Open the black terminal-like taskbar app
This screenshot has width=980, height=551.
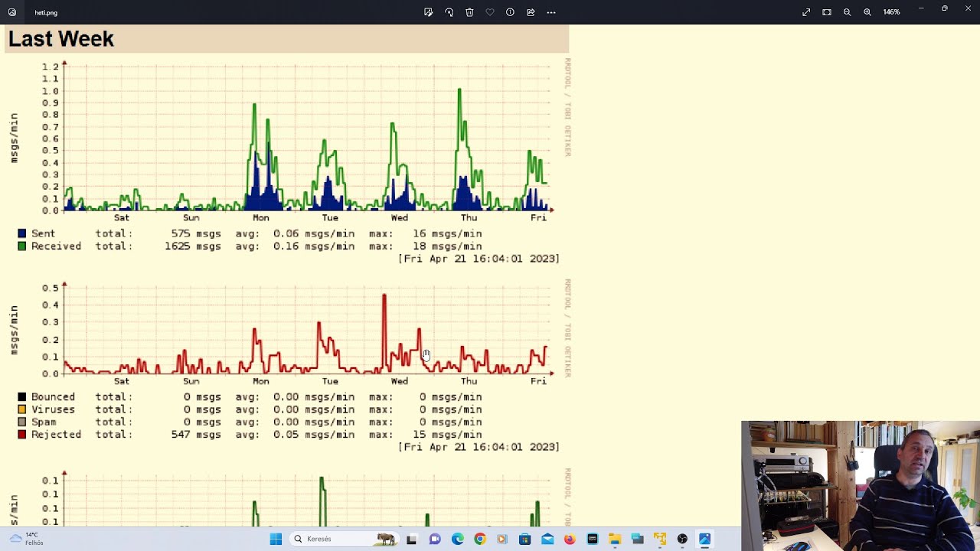coord(593,539)
